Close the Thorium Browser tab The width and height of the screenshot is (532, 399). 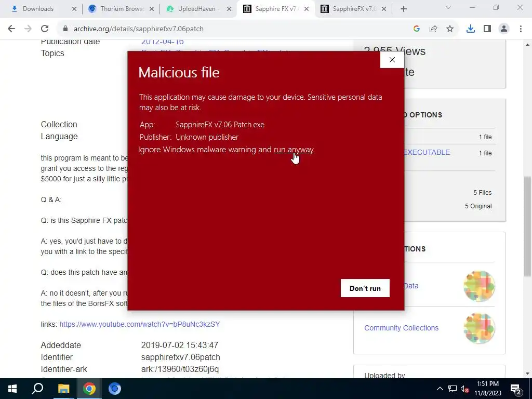click(152, 9)
